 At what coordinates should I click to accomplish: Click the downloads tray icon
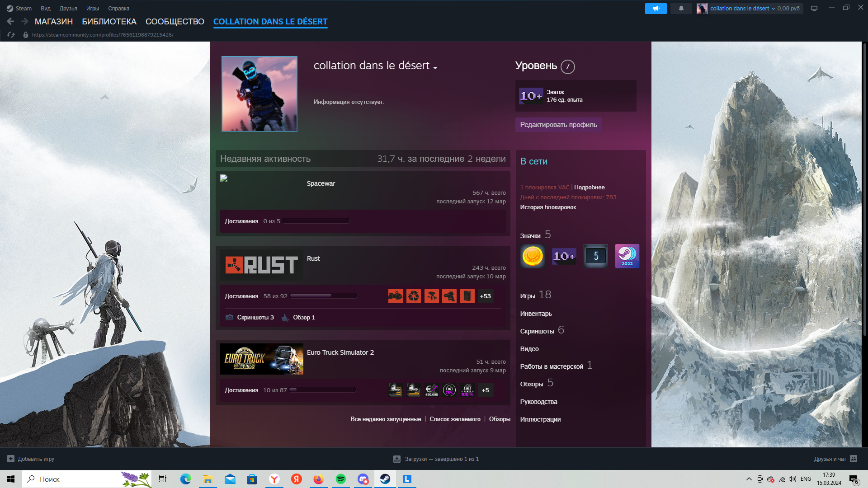coord(397,459)
